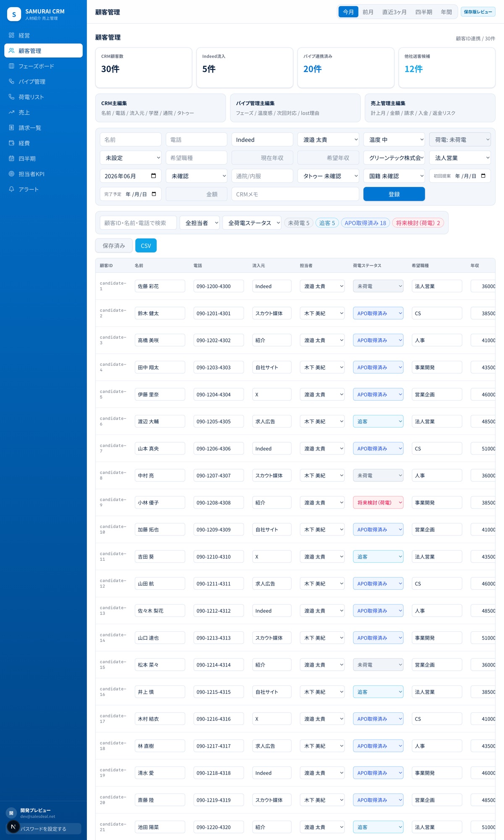Click 流入元 field 求人広告 for 山田 航
Viewport: 504px width, 840px height.
point(272,584)
